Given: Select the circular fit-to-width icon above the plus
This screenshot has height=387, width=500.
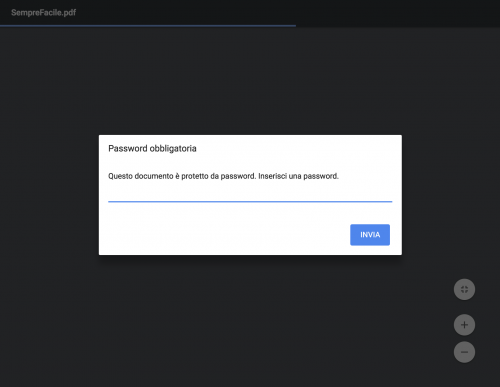Looking at the screenshot, I should (x=464, y=289).
